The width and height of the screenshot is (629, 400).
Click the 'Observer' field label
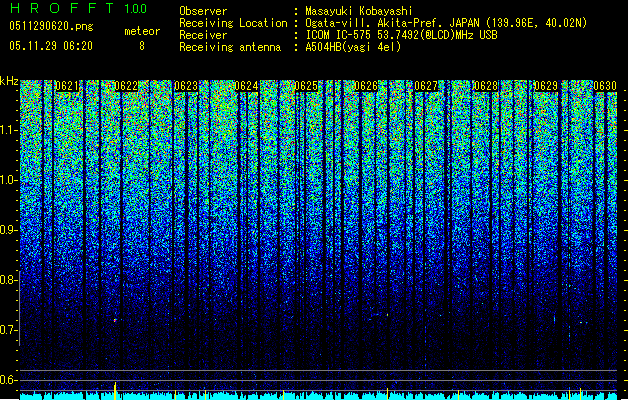pos(203,11)
